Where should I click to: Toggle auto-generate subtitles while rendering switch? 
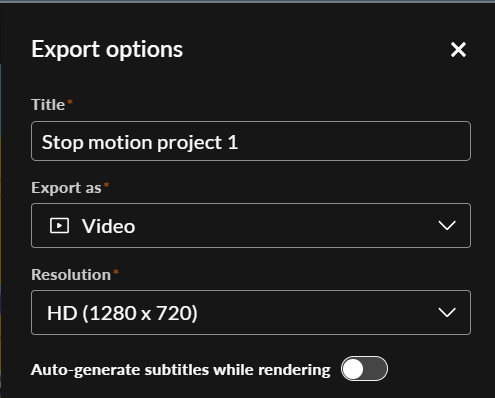point(364,369)
